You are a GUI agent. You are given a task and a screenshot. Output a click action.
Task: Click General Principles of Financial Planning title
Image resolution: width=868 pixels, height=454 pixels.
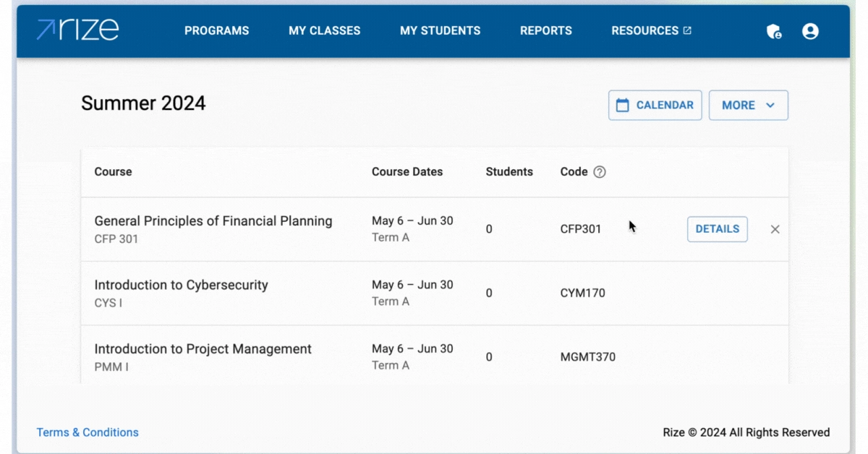(x=213, y=221)
